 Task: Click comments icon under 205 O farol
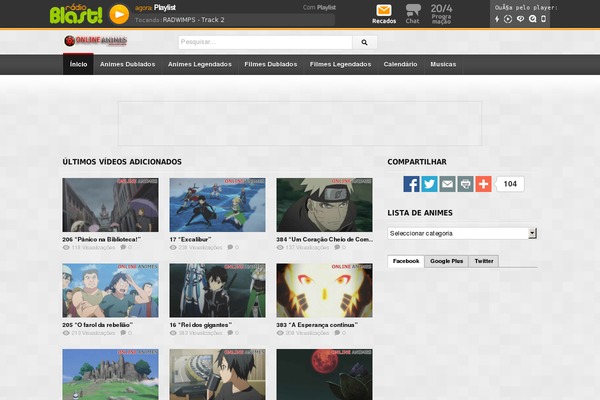click(123, 333)
